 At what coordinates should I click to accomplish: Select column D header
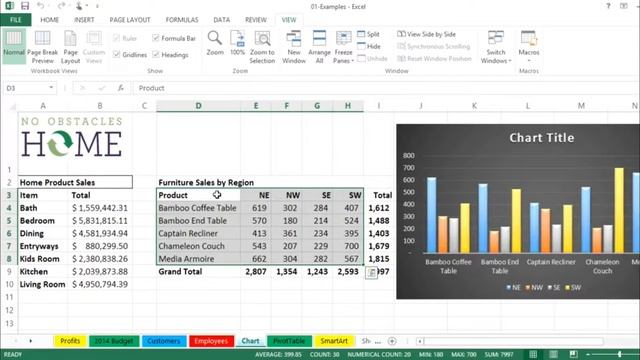click(198, 106)
